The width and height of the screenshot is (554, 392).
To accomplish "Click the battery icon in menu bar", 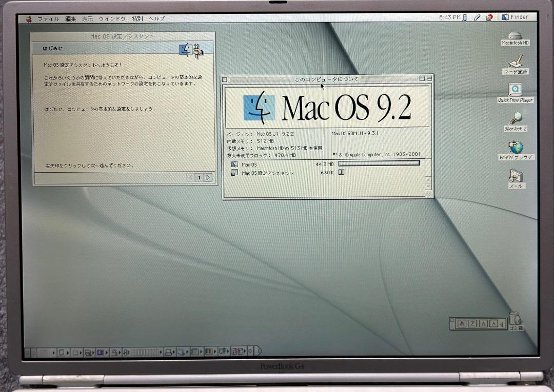I will point(465,17).
